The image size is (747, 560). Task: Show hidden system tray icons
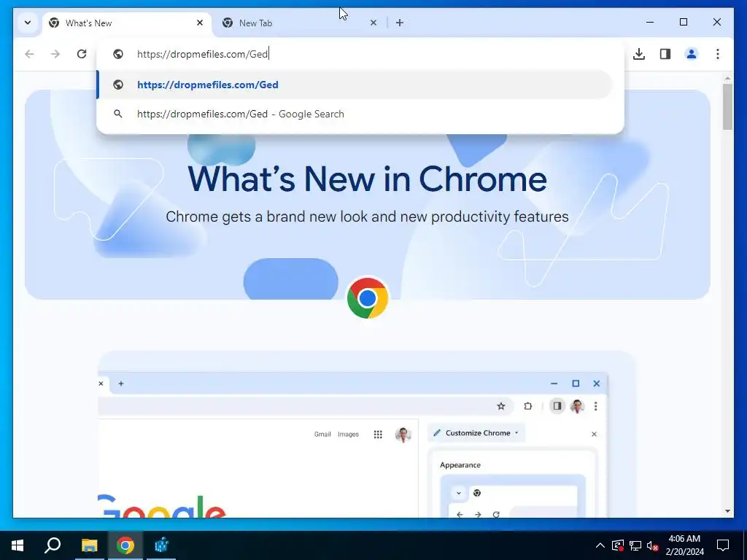[x=600, y=545]
